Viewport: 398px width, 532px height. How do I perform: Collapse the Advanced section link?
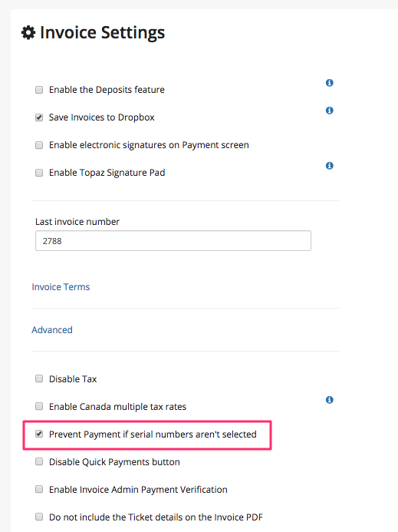pos(52,330)
